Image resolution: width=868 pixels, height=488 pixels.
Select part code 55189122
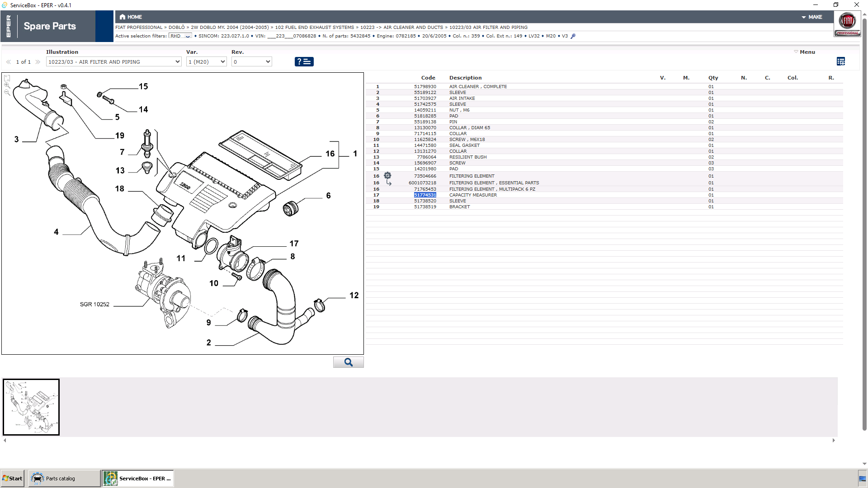click(x=425, y=93)
